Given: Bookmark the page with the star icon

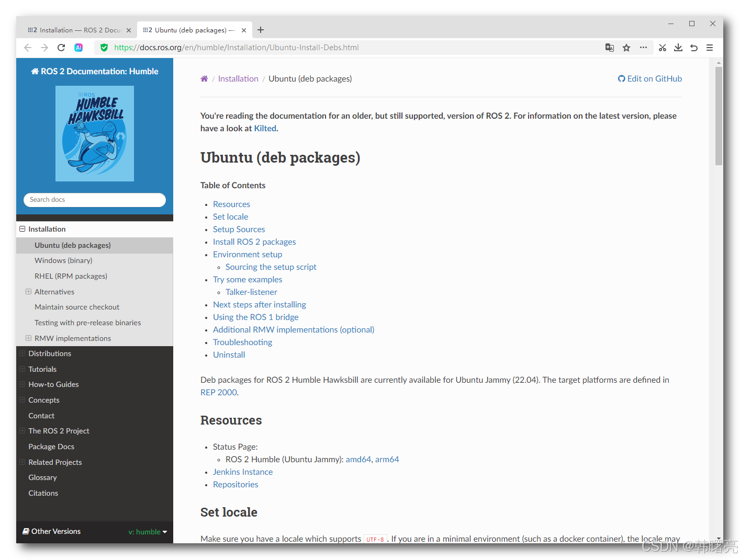Looking at the screenshot, I should click(x=626, y=48).
